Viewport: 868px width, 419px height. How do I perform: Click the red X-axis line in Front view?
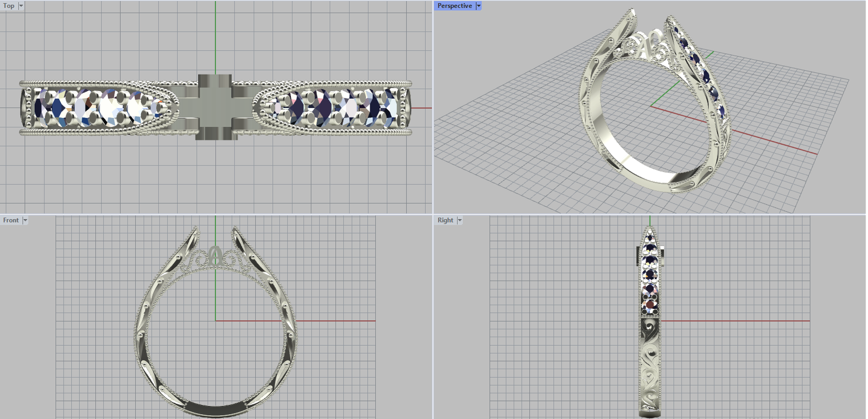pyautogui.click(x=336, y=321)
